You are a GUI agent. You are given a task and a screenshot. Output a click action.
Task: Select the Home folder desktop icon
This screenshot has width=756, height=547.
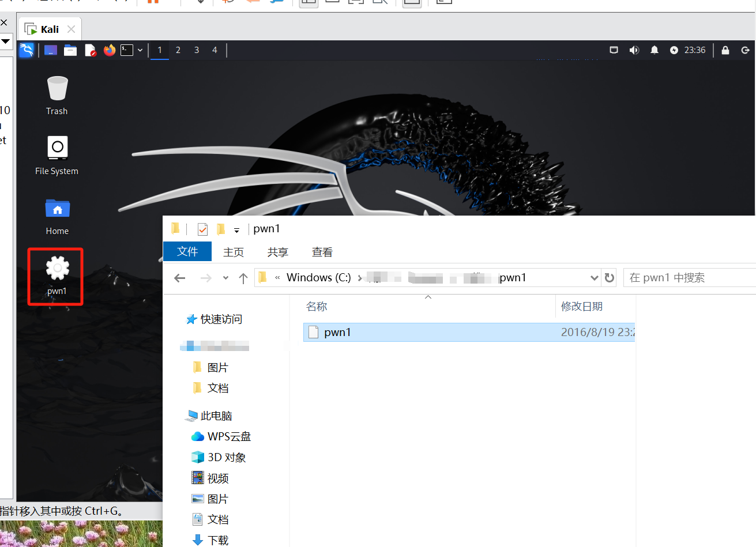coord(57,216)
